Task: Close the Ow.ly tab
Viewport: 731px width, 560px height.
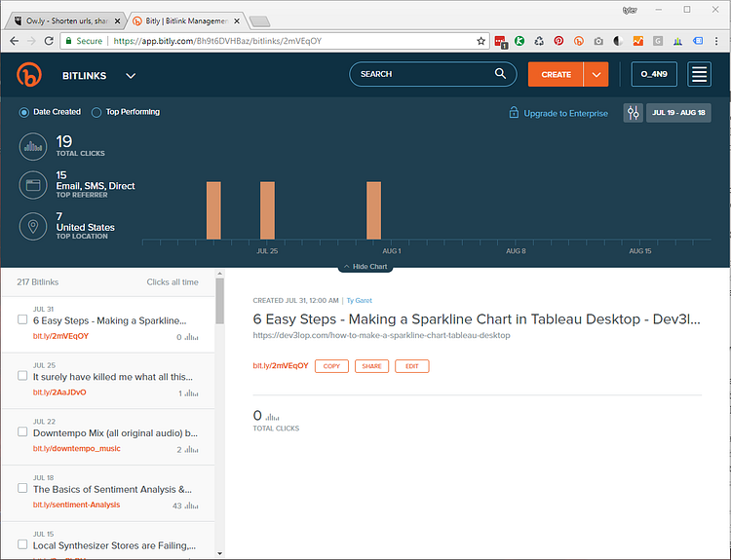Action: [117, 21]
